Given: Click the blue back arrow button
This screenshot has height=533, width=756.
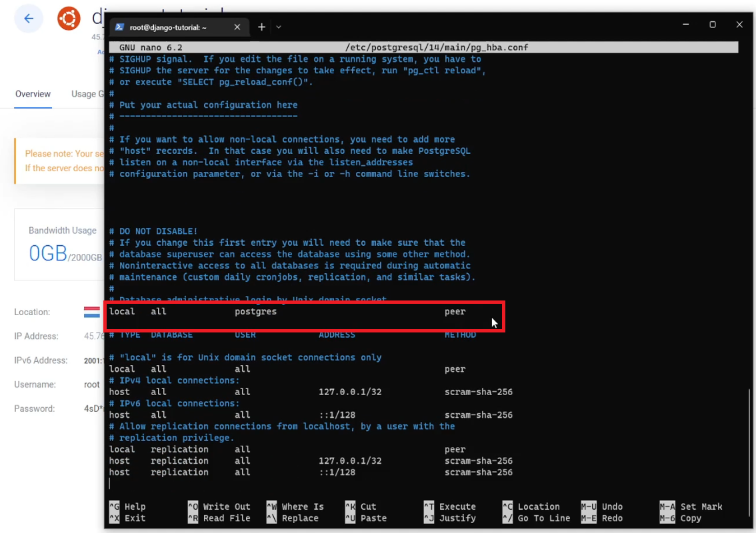Looking at the screenshot, I should click(29, 19).
